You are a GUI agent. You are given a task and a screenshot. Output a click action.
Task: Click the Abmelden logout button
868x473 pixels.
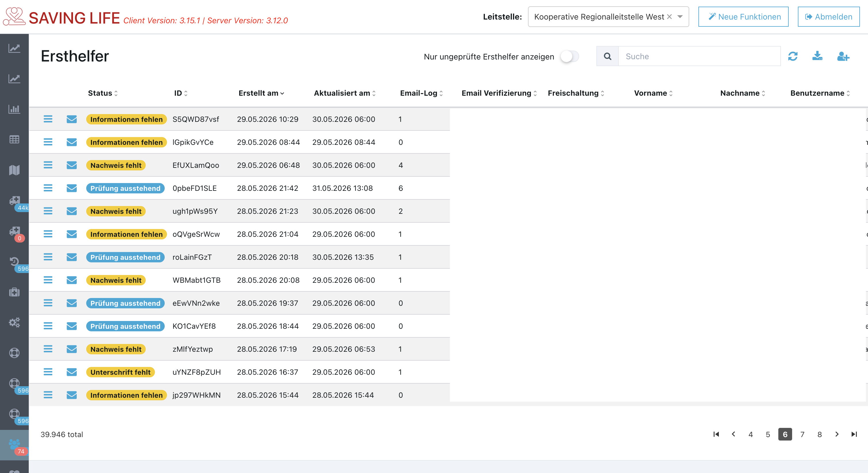pos(829,16)
